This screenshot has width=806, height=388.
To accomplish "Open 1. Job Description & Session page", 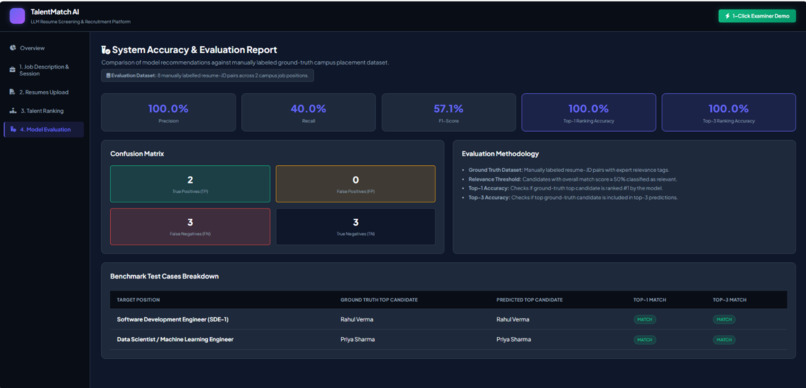I will coord(44,70).
